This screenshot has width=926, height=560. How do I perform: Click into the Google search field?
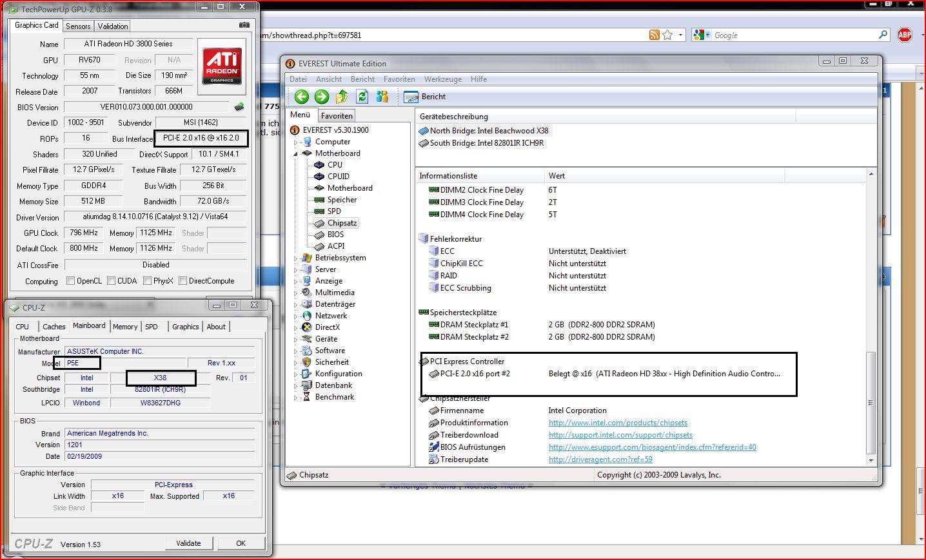point(793,35)
